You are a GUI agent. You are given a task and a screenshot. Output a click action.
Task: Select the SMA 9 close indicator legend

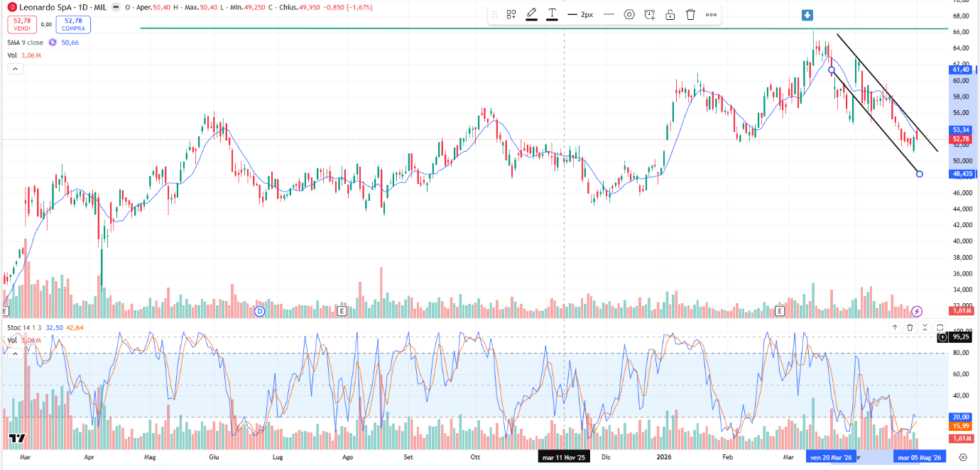point(26,43)
